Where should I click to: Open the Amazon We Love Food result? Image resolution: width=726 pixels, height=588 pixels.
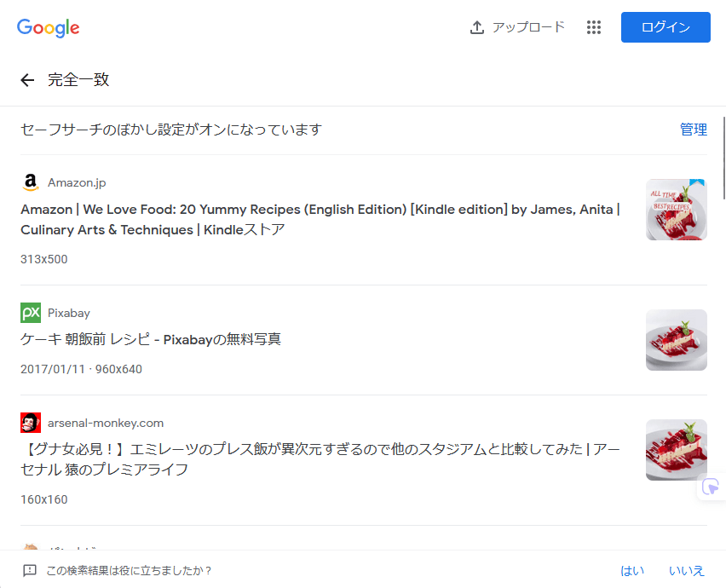320,220
